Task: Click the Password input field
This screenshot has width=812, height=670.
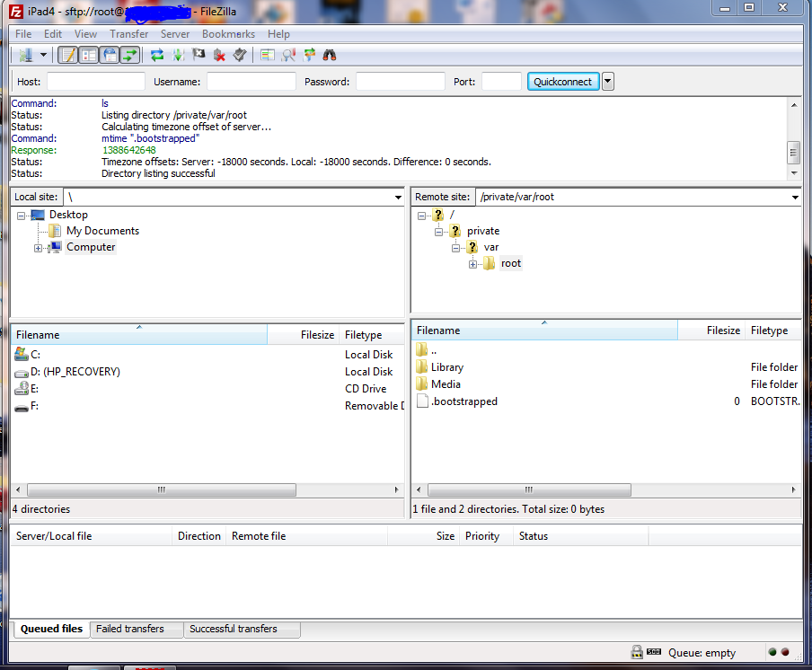Action: pos(401,82)
